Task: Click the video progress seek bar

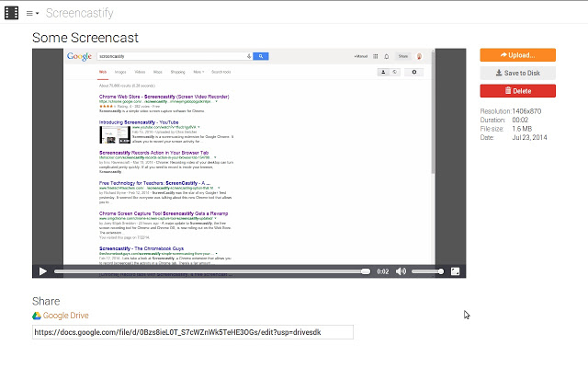Action: click(x=212, y=271)
